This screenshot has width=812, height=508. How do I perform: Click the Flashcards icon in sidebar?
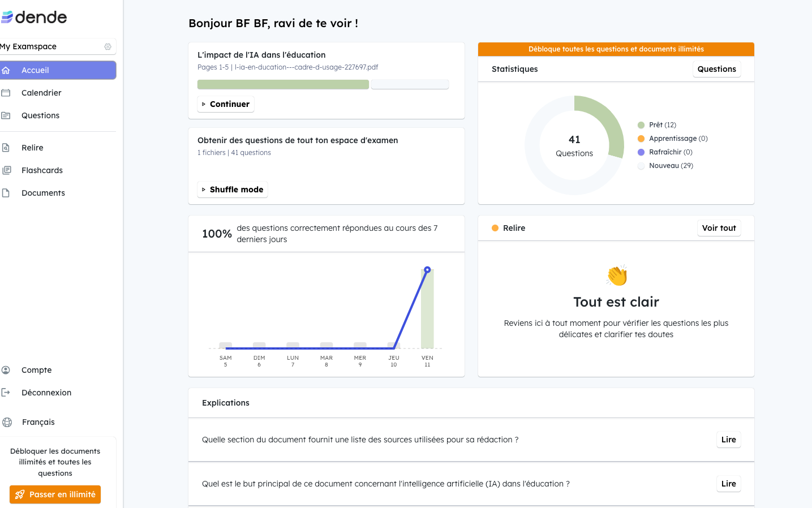7,170
